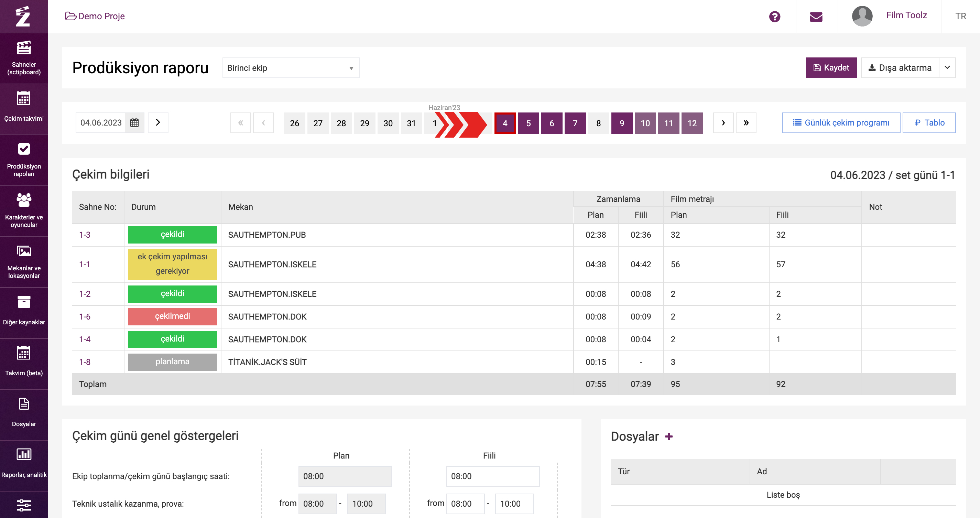Screen dimensions: 980x518
Task: Open scene 1-4 link
Action: click(85, 339)
